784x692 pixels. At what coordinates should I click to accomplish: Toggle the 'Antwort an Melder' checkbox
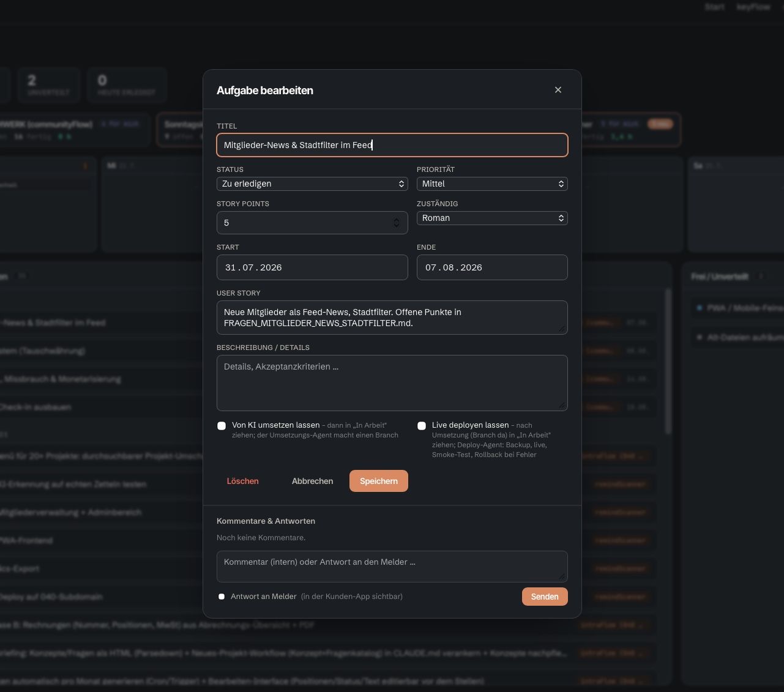pos(222,597)
